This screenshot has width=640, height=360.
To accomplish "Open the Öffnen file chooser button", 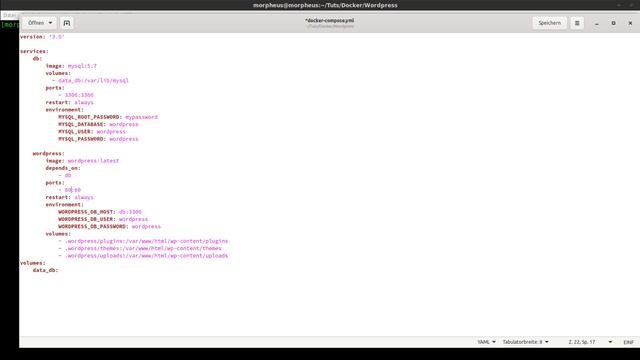I will point(40,23).
